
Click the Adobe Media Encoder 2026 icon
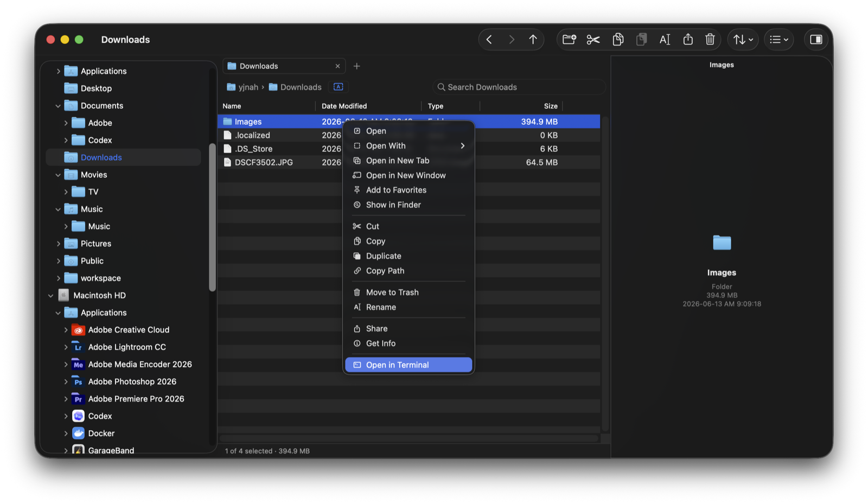coord(78,365)
